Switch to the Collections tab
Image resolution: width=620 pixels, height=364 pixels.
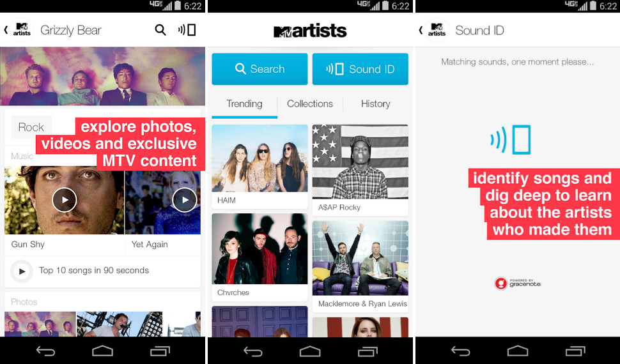pyautogui.click(x=310, y=104)
